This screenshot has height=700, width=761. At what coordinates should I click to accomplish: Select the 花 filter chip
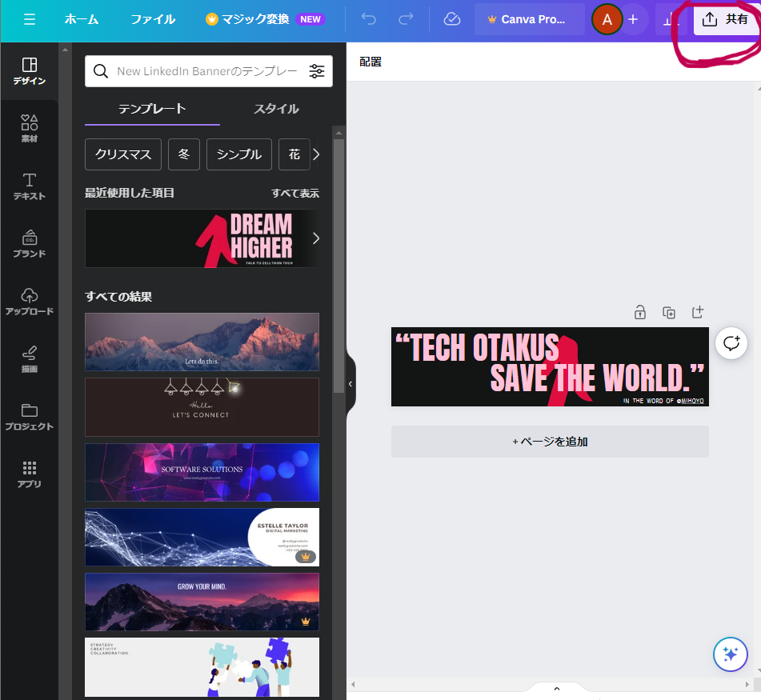(x=294, y=154)
